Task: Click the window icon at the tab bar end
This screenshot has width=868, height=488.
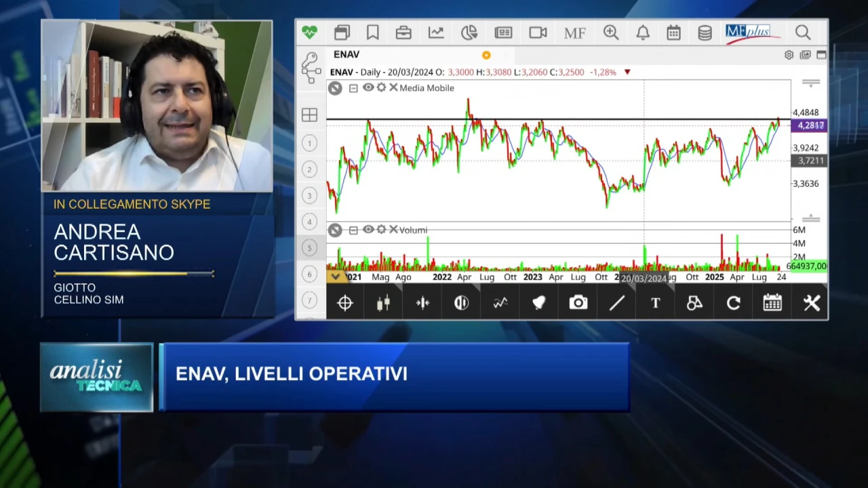Action: [821, 55]
